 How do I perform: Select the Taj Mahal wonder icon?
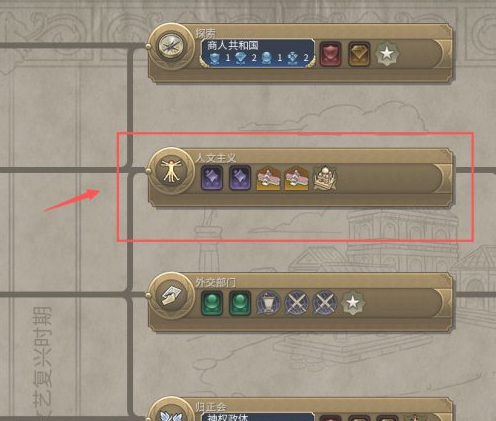point(324,177)
